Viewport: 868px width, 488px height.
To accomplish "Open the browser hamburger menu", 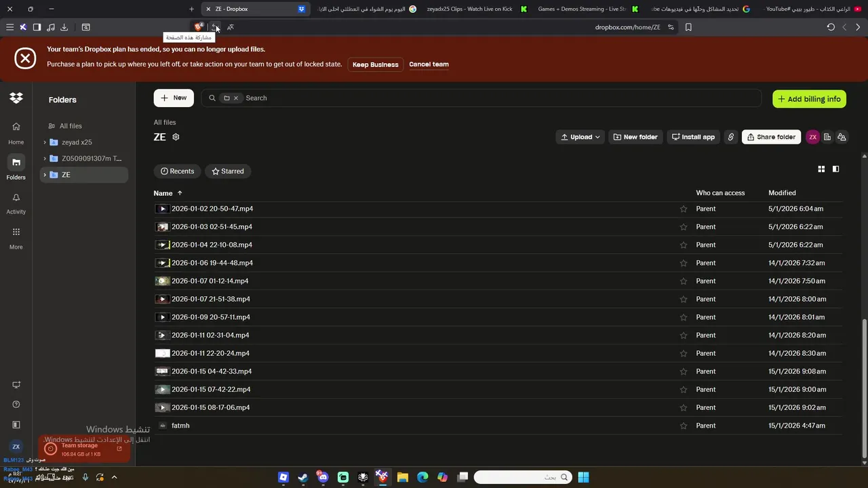I will (9, 27).
